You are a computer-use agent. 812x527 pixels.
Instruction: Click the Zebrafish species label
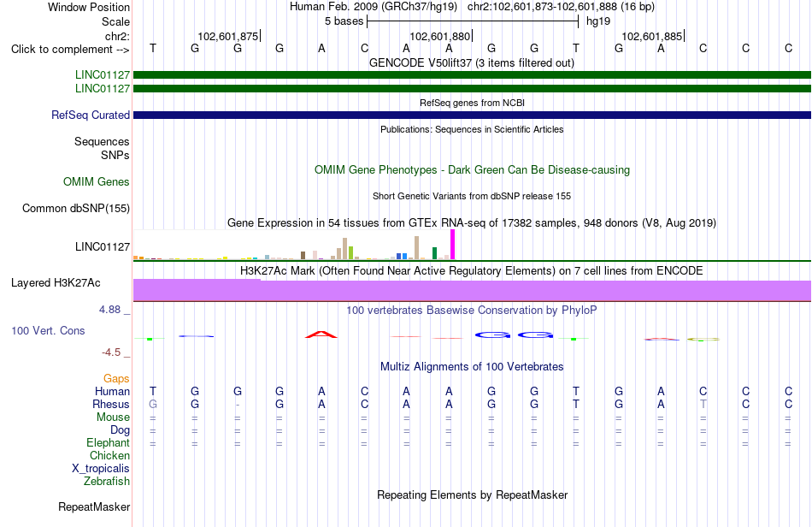(x=107, y=482)
